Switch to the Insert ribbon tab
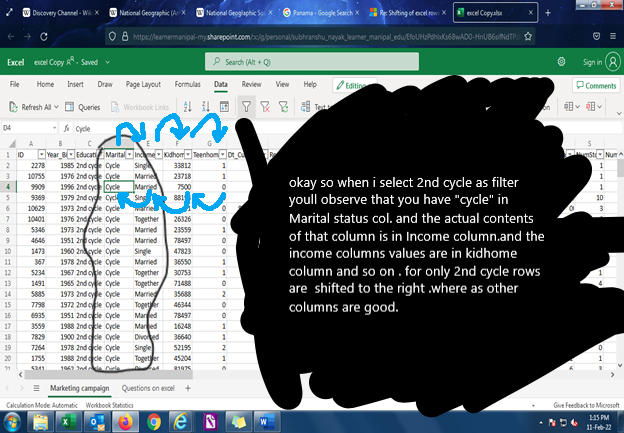The width and height of the screenshot is (624, 433). coord(75,84)
